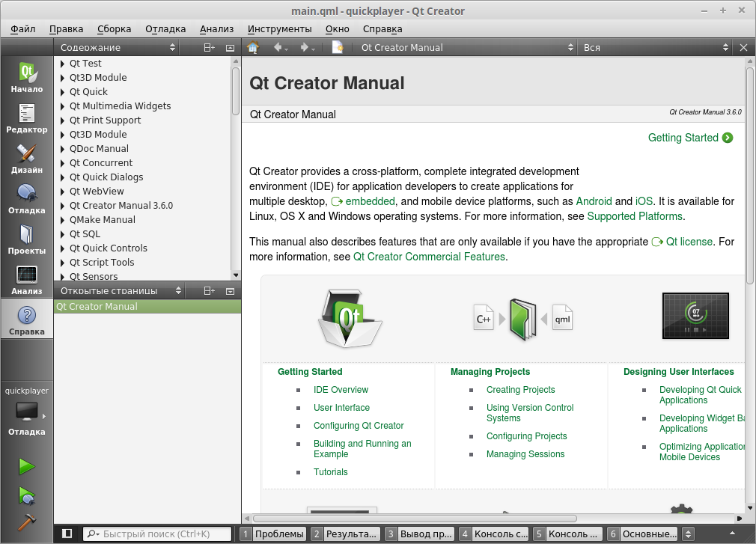Start debugging with the play-bug button

tap(26, 496)
